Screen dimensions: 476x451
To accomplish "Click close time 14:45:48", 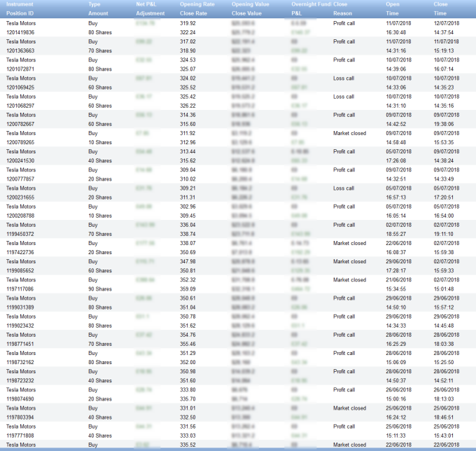I will tap(444, 326).
